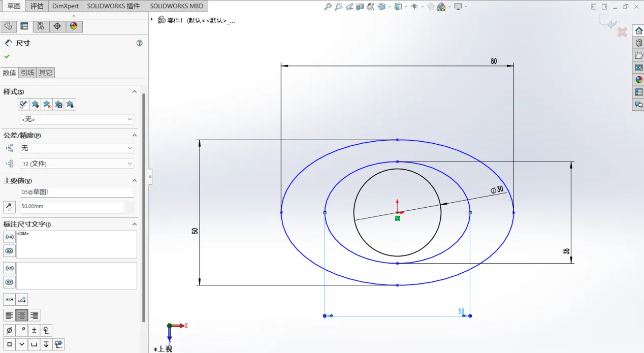Toggle right text justification
644x353 pixels.
click(x=34, y=315)
